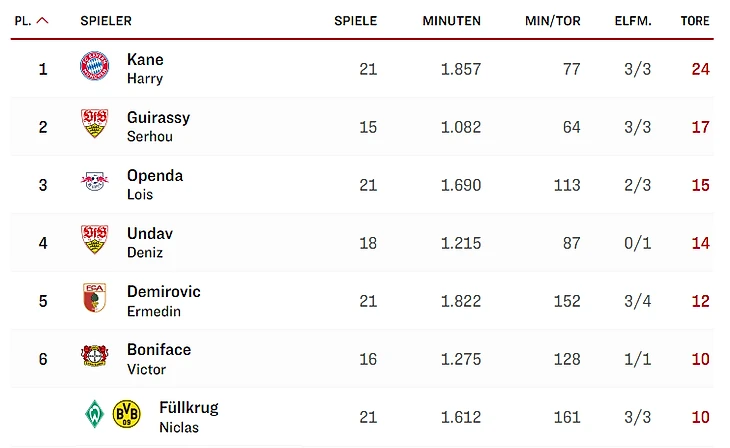This screenshot has height=448, width=730.
Task: Open Harry Kane's player page
Action: coord(145,68)
